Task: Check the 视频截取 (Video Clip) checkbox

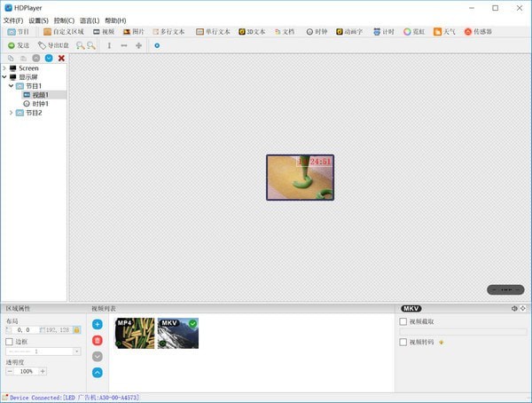Action: [404, 321]
